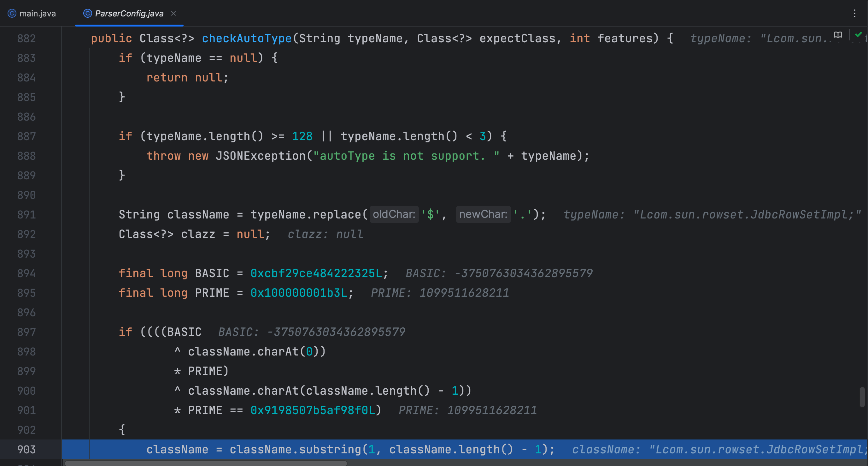
Task: Click hex value 0xcbf29ce484222325L
Action: (x=316, y=273)
